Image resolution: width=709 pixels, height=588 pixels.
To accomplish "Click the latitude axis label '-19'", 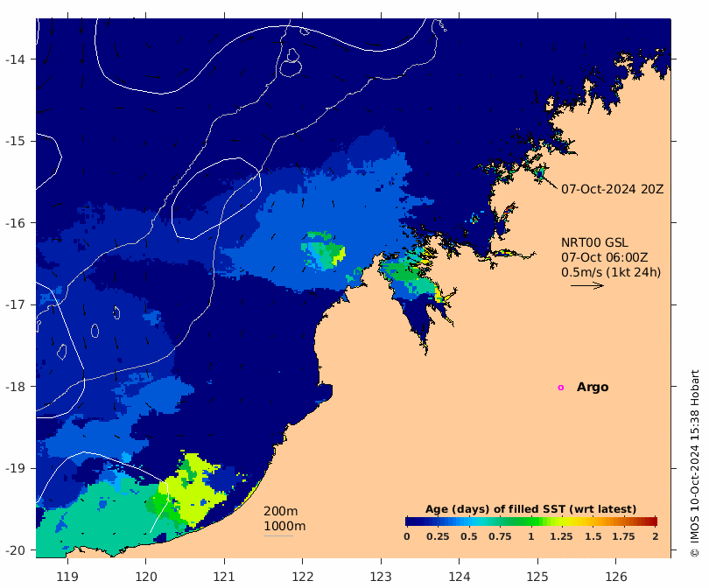I will (x=15, y=468).
